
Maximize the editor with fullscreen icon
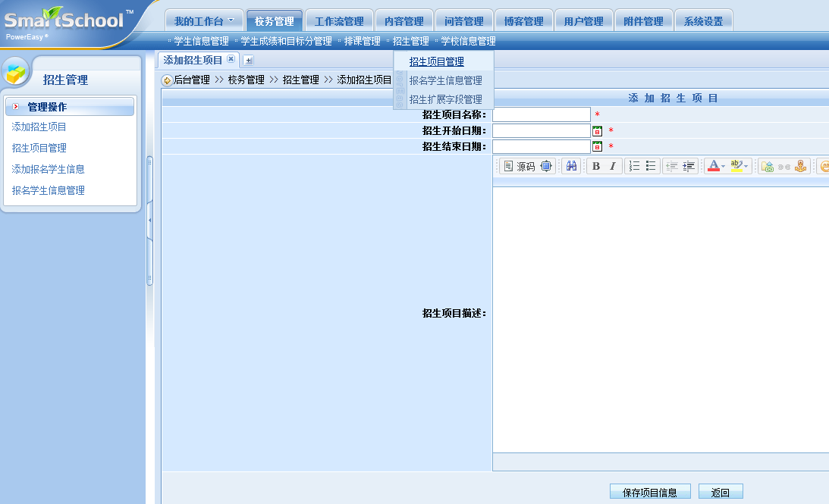547,167
